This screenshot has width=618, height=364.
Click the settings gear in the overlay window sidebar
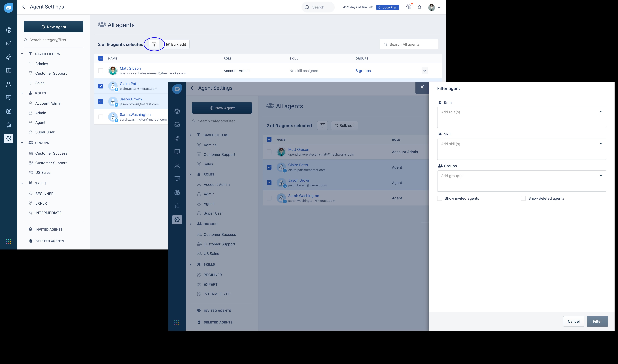point(177,219)
